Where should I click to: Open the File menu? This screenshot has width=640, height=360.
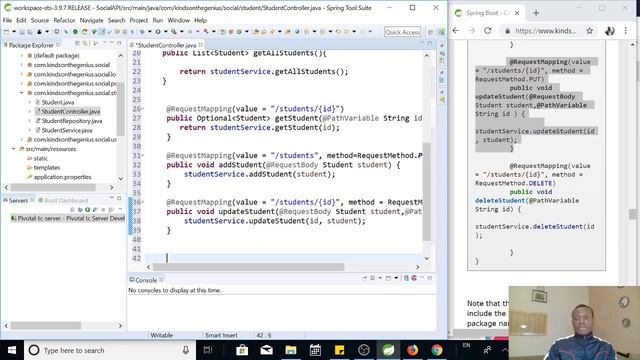pos(7,20)
